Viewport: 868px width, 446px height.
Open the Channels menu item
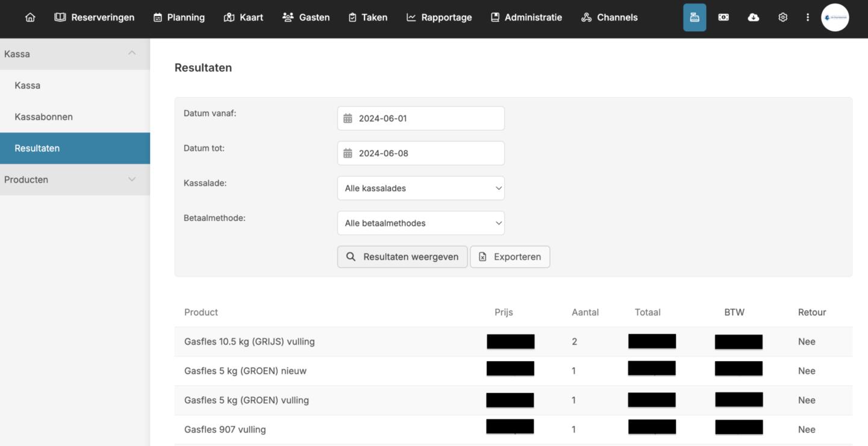coord(609,17)
